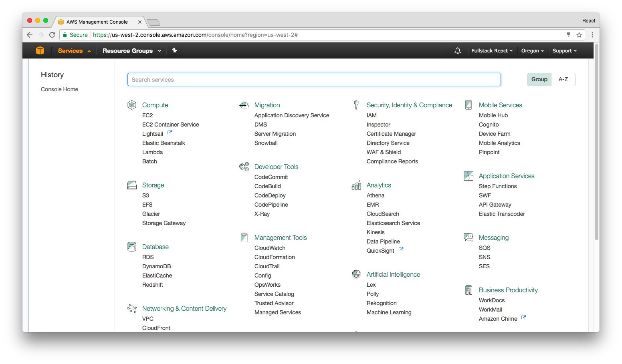Click the Developer Tools gears icon

(244, 167)
